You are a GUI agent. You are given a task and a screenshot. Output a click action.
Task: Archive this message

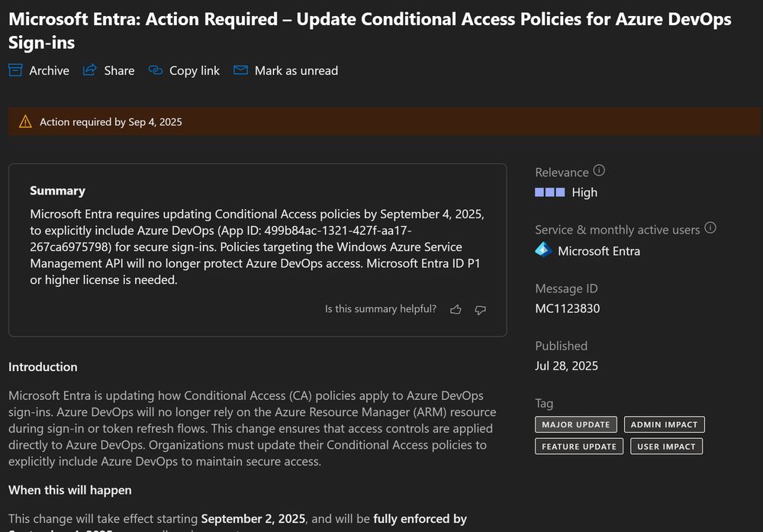[38, 70]
